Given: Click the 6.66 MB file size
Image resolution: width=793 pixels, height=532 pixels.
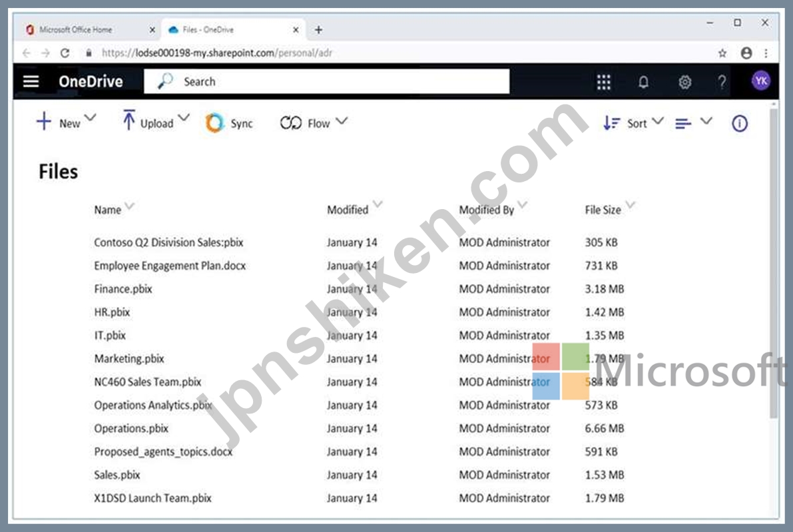Looking at the screenshot, I should pyautogui.click(x=605, y=428).
